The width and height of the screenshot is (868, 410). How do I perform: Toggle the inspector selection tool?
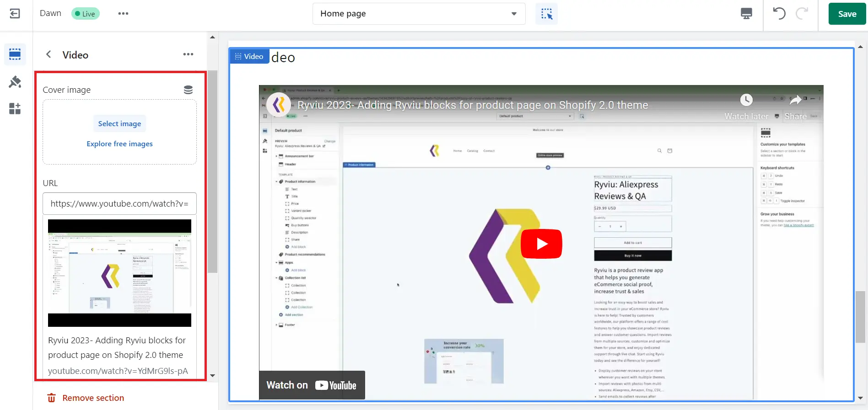[x=546, y=14]
